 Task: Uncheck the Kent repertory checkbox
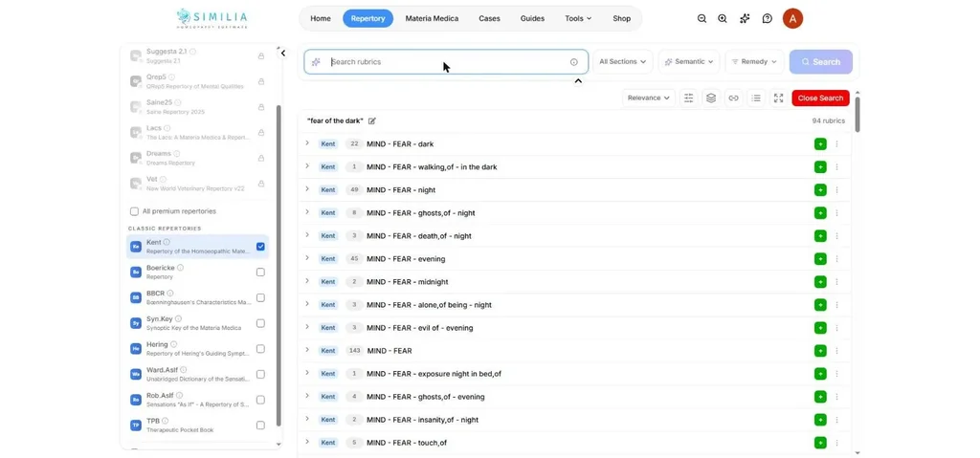(x=260, y=246)
